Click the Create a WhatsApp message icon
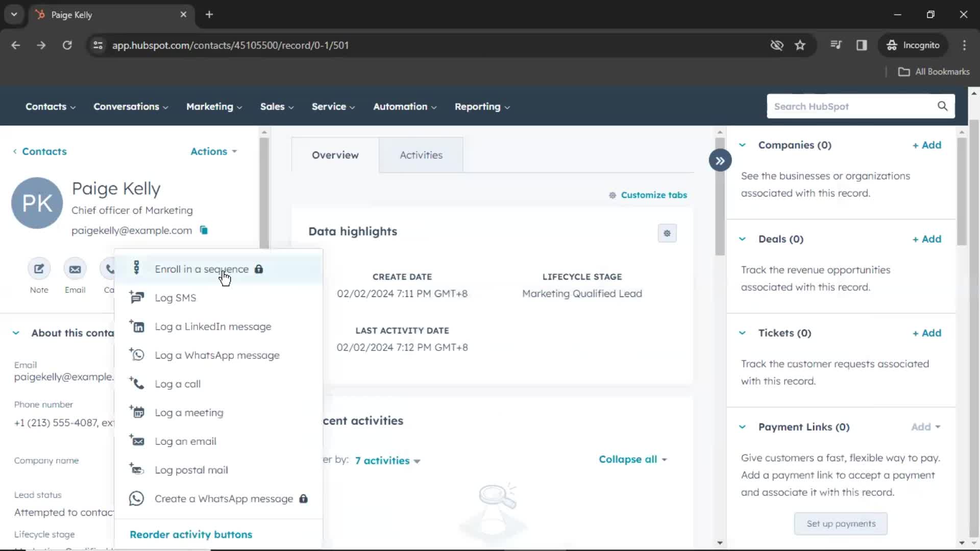The height and width of the screenshot is (551, 980). (x=136, y=498)
